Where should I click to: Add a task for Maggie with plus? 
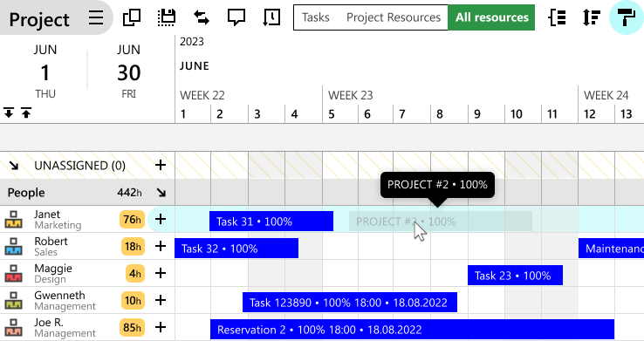[x=161, y=273]
